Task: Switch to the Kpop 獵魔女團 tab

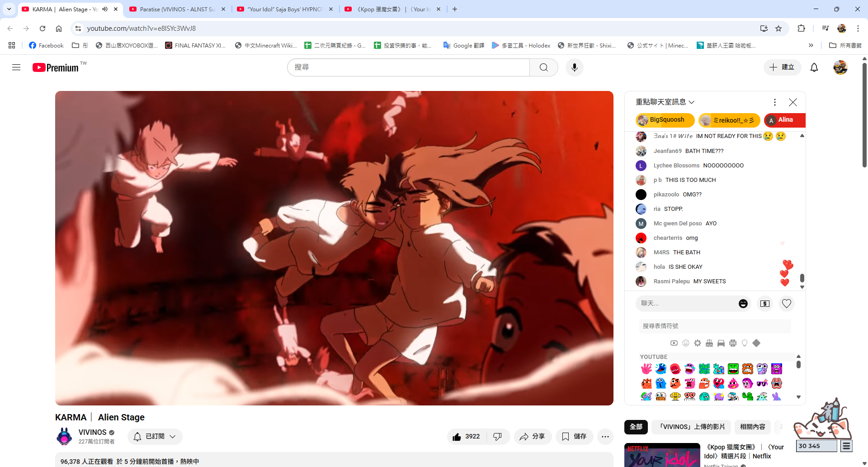Action: (392, 9)
